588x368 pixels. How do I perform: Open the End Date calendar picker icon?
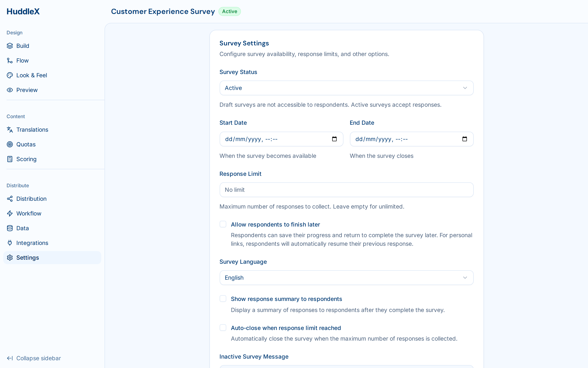click(x=464, y=139)
